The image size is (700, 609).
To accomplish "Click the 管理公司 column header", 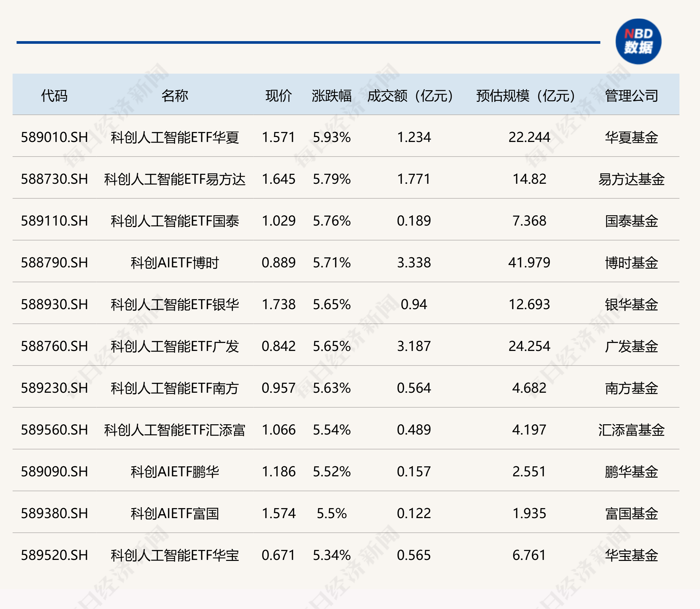I will point(631,96).
